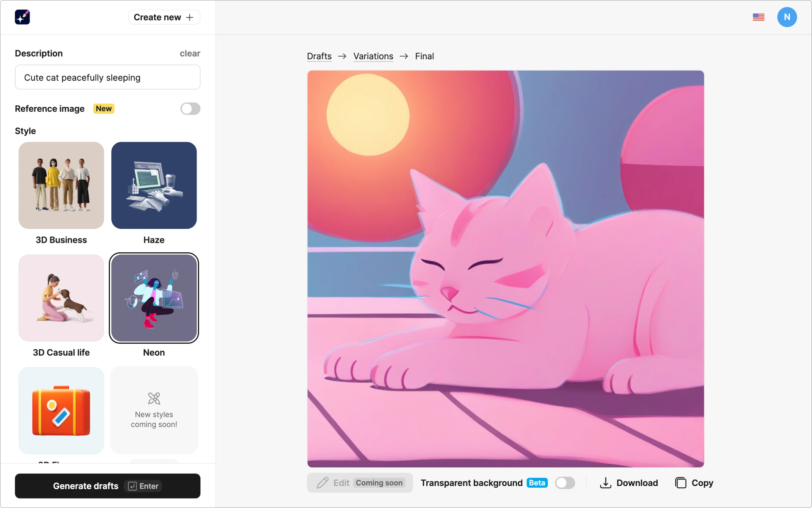Image resolution: width=812 pixels, height=508 pixels.
Task: Click the Enter key hint icon
Action: coord(132,486)
